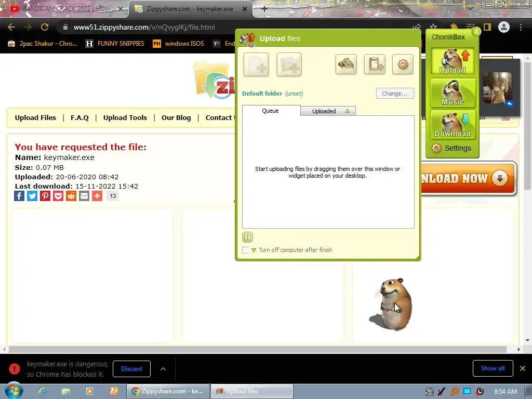Expand download options caret beside Discard

coord(163,369)
